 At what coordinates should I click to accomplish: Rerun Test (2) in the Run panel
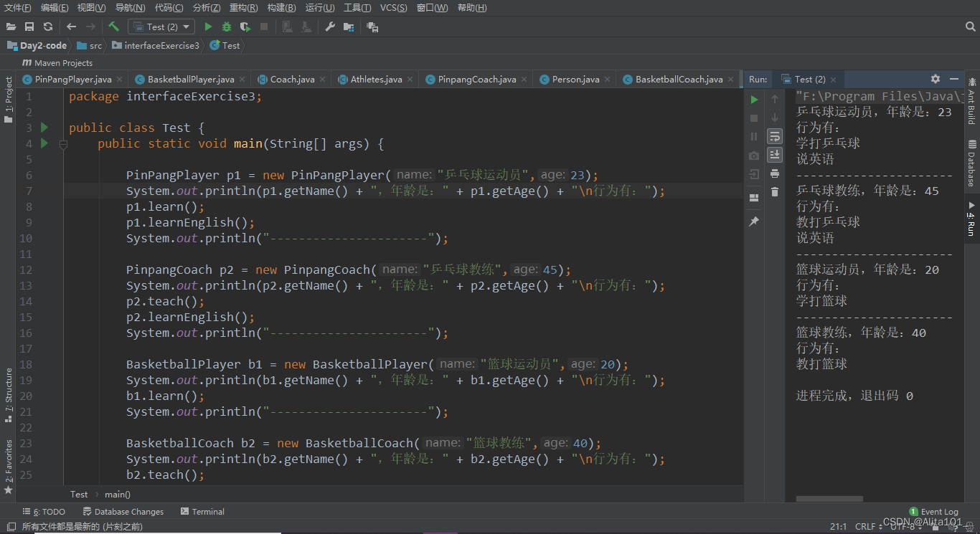point(754,100)
